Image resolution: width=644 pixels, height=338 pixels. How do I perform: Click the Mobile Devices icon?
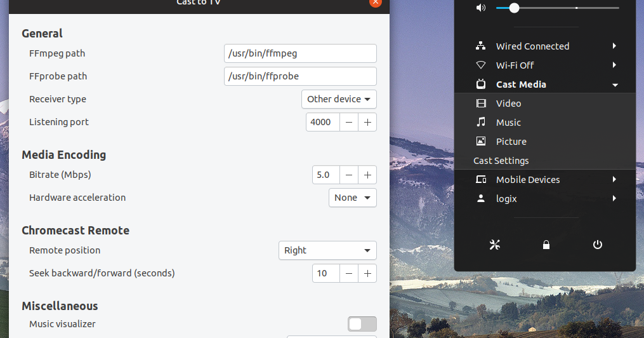[480, 180]
